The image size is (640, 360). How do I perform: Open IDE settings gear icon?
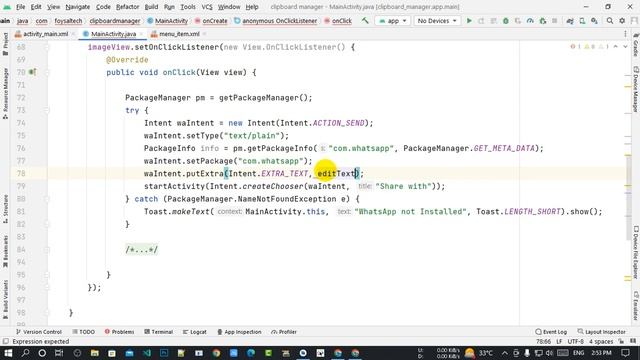point(622,20)
